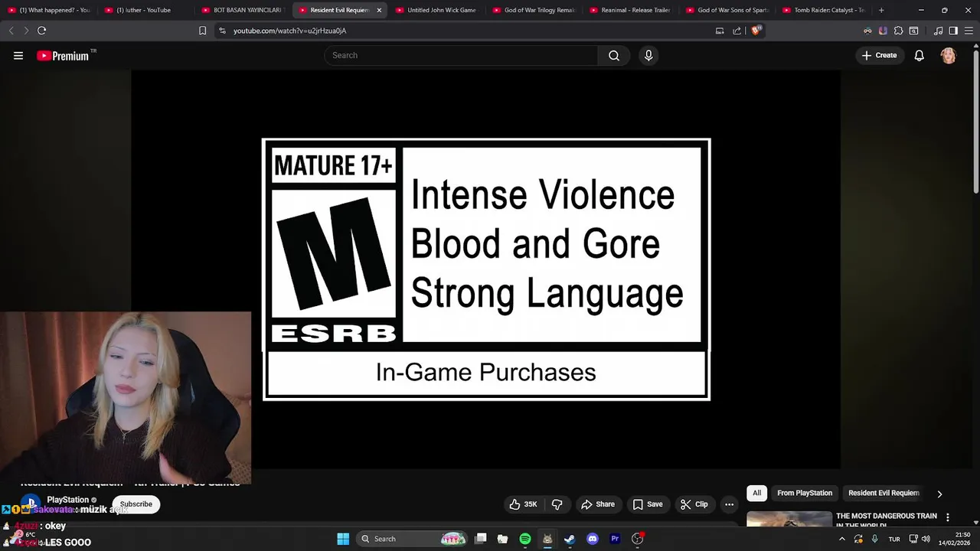
Task: Switch to '(1) What happened?' tab
Action: click(x=49, y=10)
